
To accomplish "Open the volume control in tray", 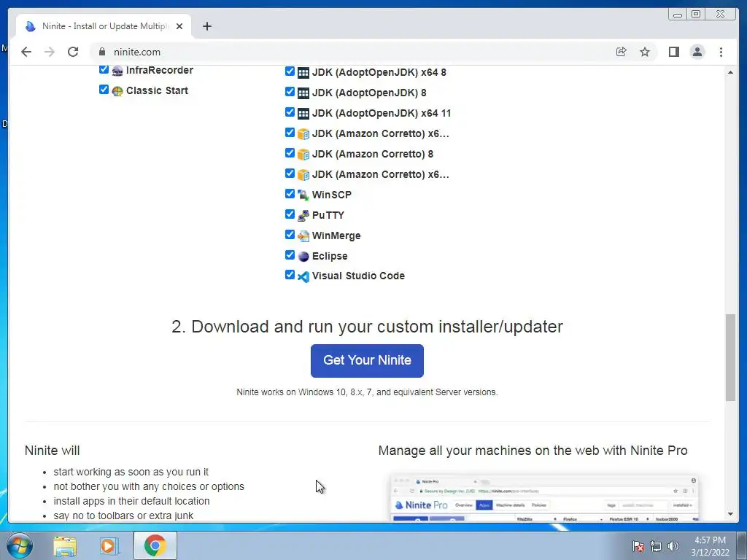I will pyautogui.click(x=673, y=546).
